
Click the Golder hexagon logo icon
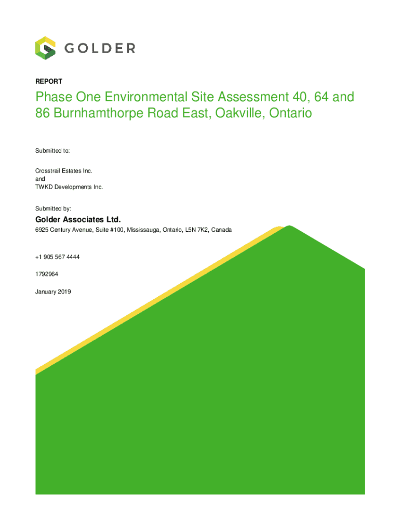point(46,48)
